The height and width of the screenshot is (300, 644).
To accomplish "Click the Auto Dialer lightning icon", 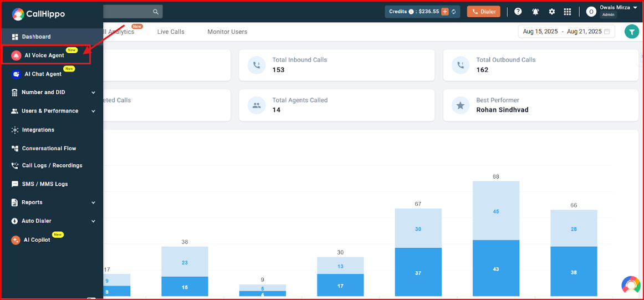I will click(x=15, y=221).
